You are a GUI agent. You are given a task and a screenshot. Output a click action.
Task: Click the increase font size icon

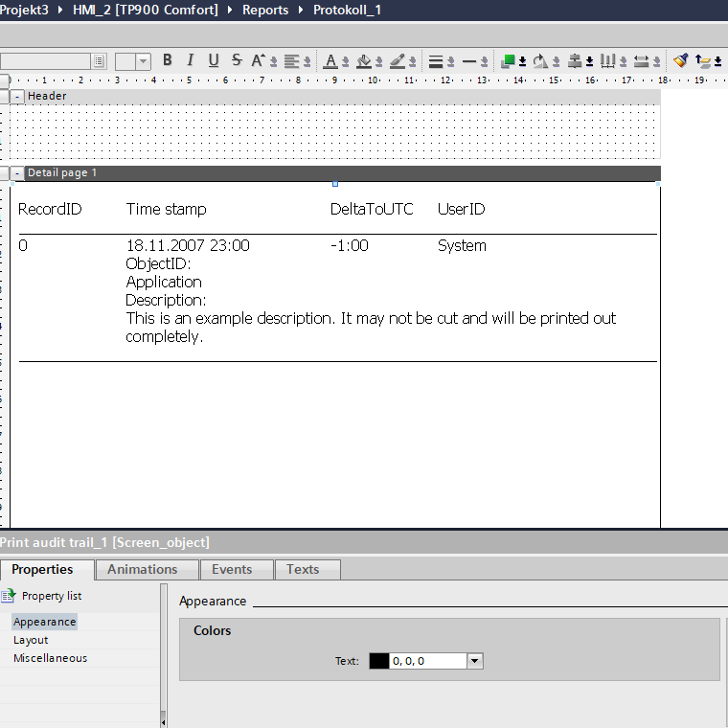[x=258, y=60]
